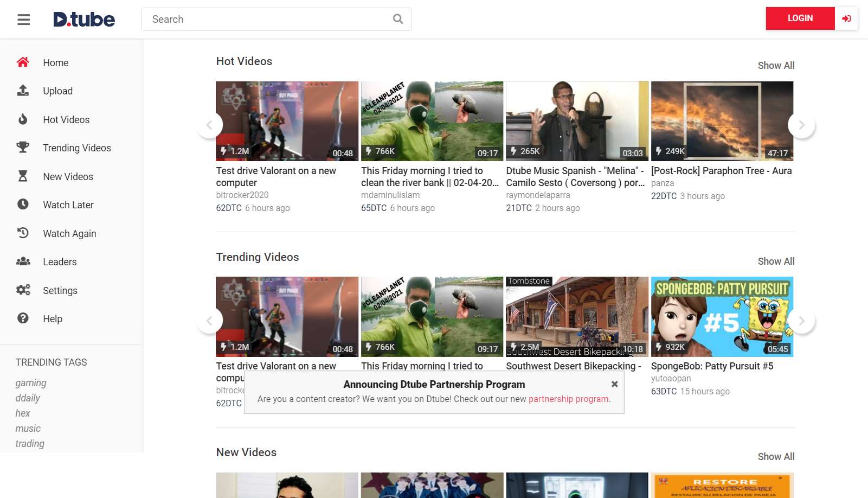
Task: Visit panza channel link
Action: point(663,183)
